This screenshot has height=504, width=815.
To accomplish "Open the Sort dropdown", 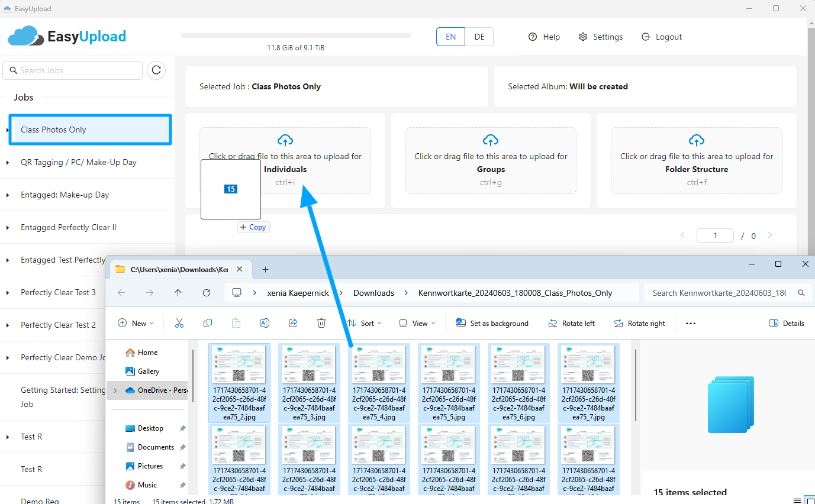I will (364, 323).
